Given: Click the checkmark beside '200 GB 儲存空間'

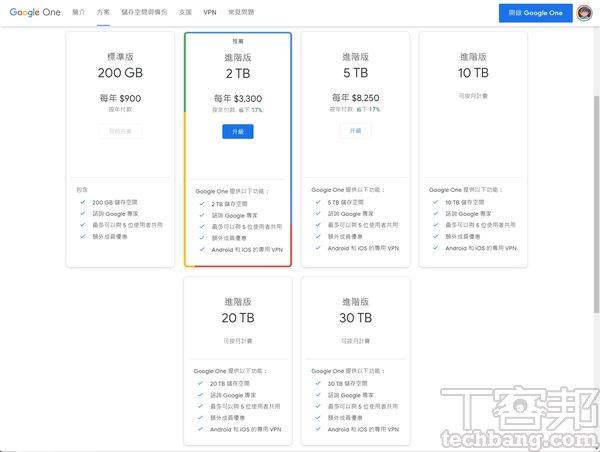Looking at the screenshot, I should (82, 202).
